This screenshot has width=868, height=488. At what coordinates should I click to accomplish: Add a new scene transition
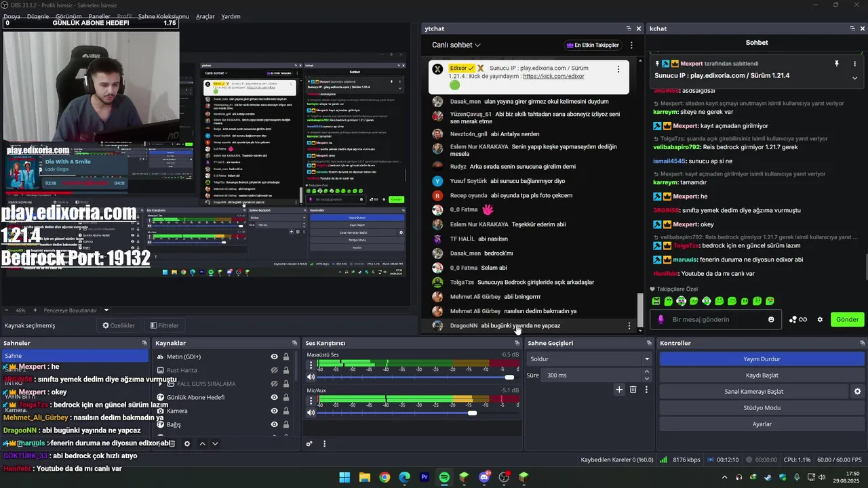[x=619, y=390]
